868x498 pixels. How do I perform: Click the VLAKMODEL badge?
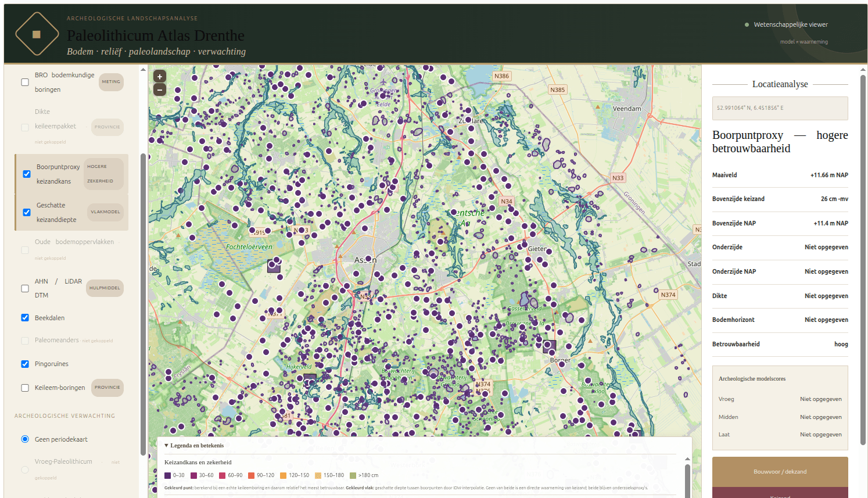pyautogui.click(x=105, y=212)
